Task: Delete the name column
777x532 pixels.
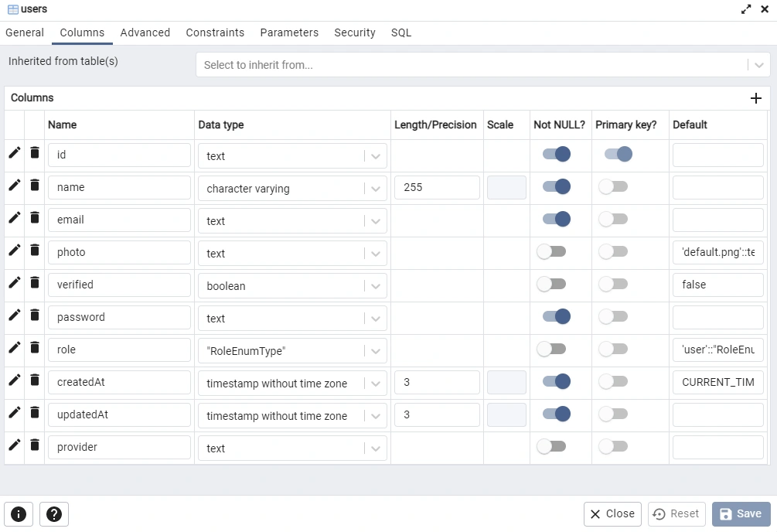Action: (35, 186)
